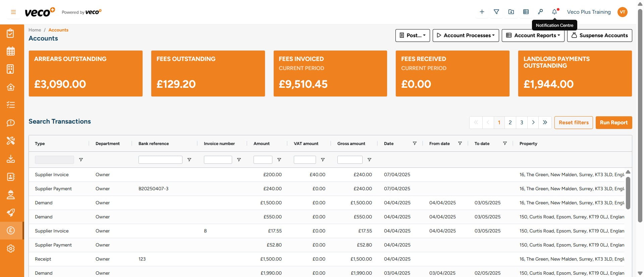Open the funnel filter icon in top bar
The width and height of the screenshot is (644, 277).
pos(496,12)
